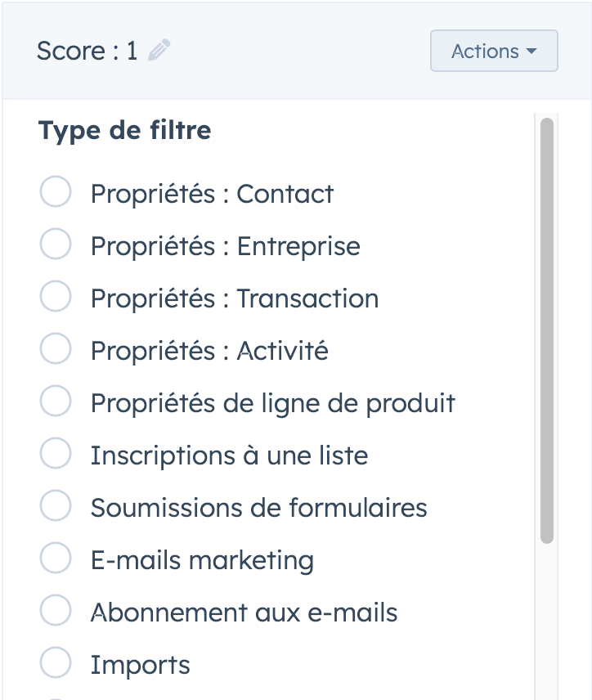Select the Propriétés : Contact radio button
592x700 pixels.
pos(56,191)
